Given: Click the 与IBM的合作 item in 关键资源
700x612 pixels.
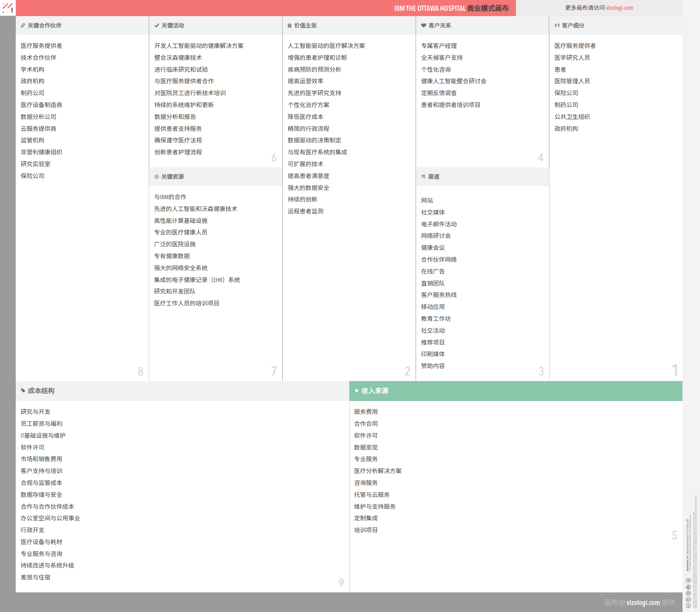Looking at the screenshot, I should 170,197.
